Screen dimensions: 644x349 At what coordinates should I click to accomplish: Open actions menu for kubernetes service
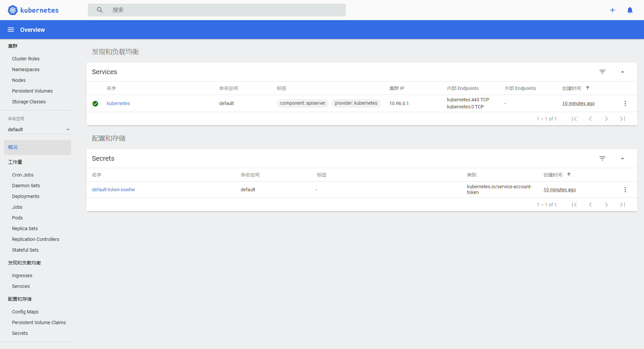(625, 103)
